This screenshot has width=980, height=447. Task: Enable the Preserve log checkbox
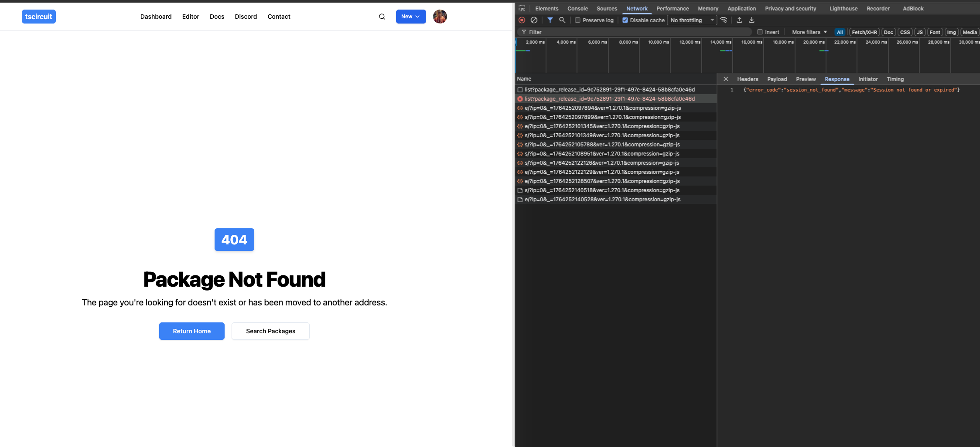click(x=577, y=20)
